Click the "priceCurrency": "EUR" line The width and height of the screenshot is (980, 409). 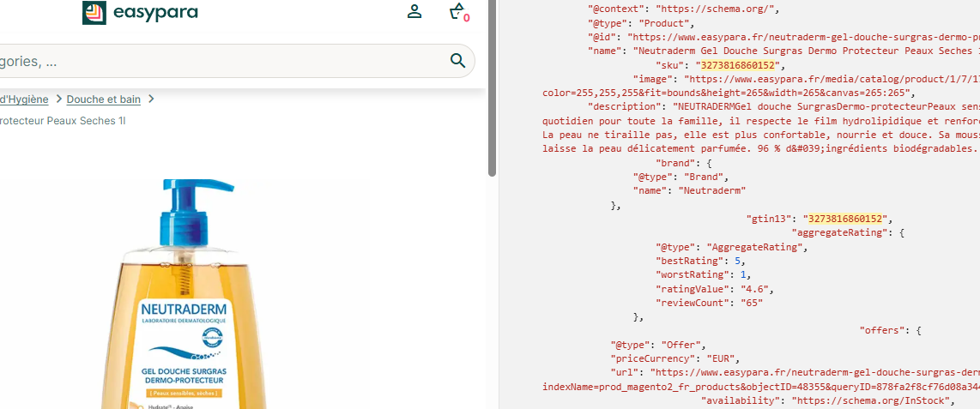coord(675,358)
